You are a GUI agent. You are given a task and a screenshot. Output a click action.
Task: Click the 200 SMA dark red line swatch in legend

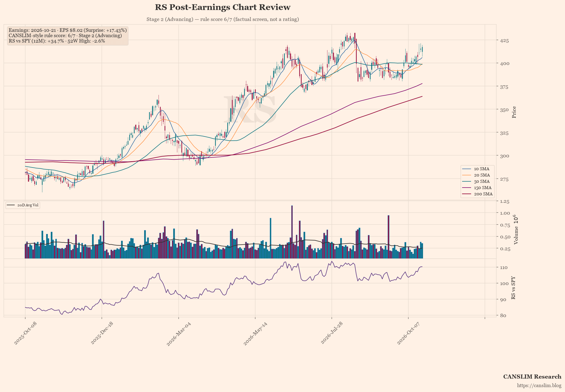point(467,194)
